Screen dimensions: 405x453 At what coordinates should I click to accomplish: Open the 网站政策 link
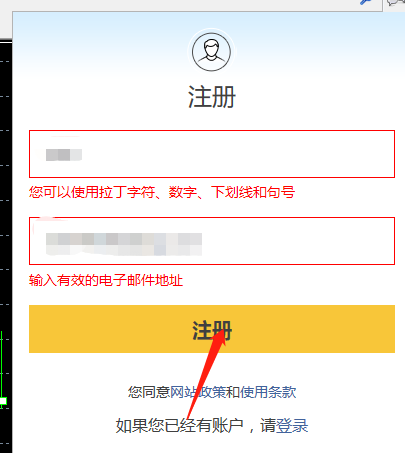tap(198, 392)
